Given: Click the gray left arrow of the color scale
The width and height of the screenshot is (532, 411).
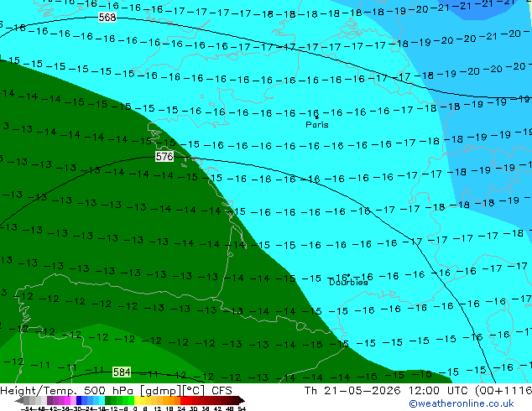Looking at the screenshot, I should point(19,401).
